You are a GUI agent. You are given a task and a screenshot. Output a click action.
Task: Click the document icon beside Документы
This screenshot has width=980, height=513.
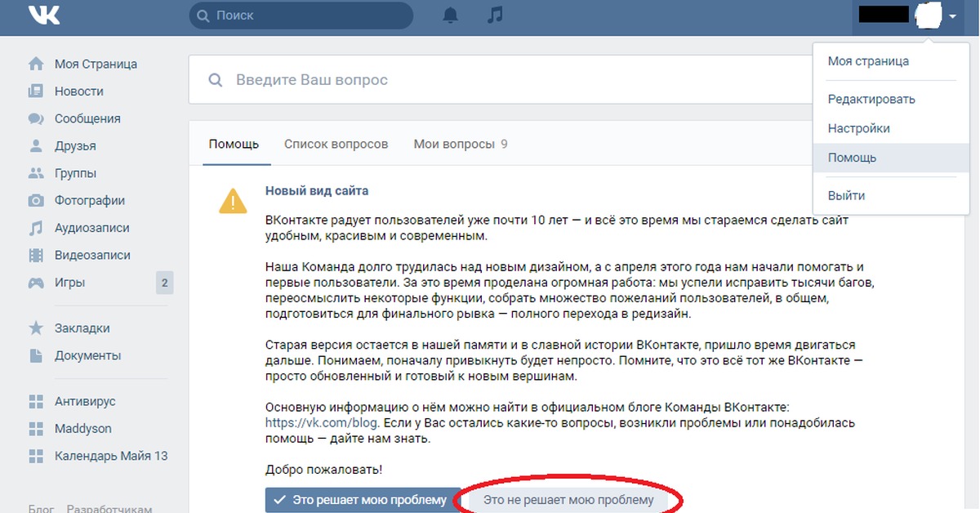(x=36, y=355)
